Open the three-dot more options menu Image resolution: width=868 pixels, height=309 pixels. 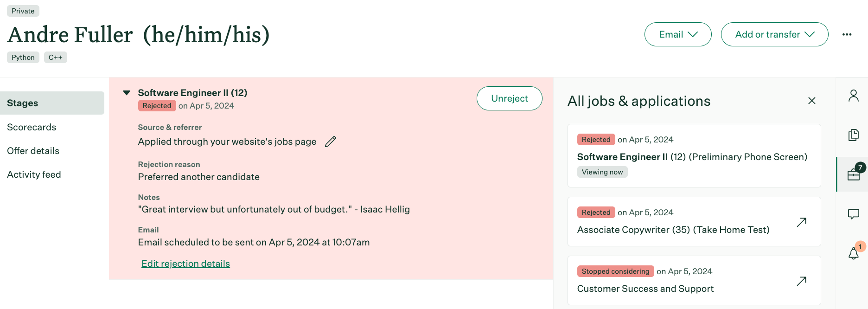847,34
